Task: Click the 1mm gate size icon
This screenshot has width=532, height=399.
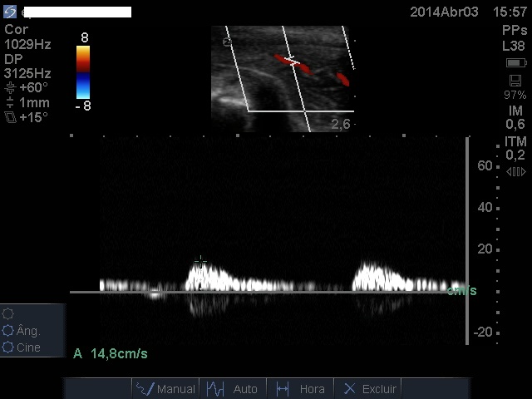Action: pyautogui.click(x=10, y=103)
